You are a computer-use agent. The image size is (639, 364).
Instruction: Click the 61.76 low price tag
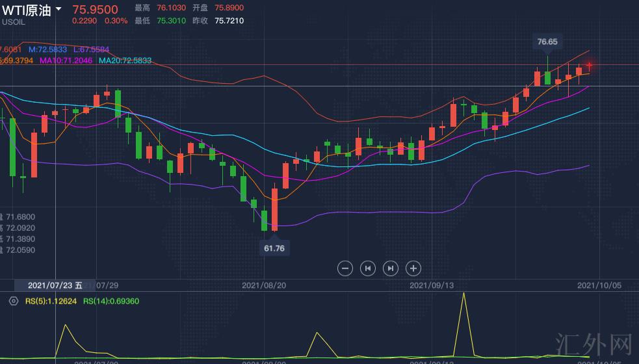(274, 248)
